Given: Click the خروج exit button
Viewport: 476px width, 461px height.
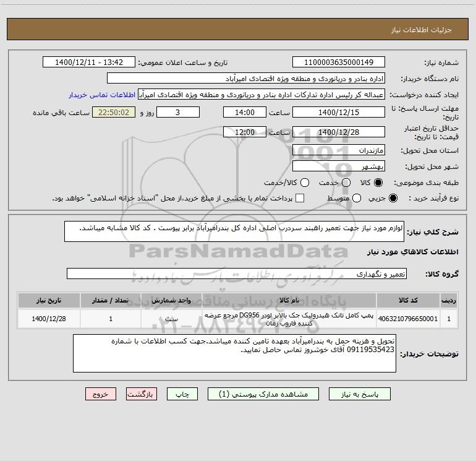Looking at the screenshot, I should 101,394.
